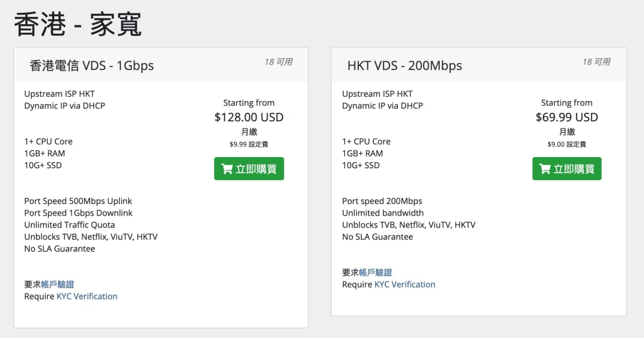
Task: Select the 香港電信 VDS - 1Gbps card title
Action: 92,65
